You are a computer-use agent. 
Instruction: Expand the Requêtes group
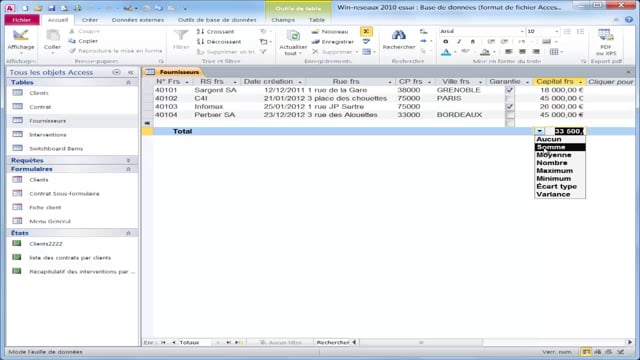[128, 160]
